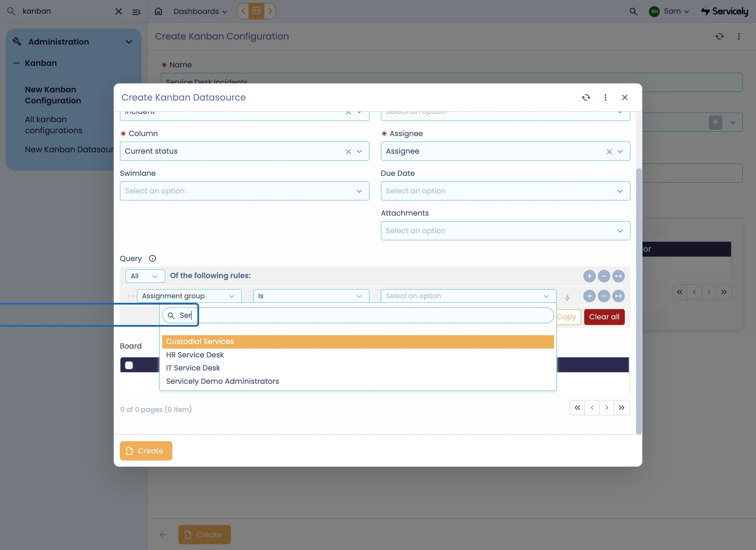756x550 pixels.
Task: Open the Column dropdown showing Current status
Action: coord(244,151)
